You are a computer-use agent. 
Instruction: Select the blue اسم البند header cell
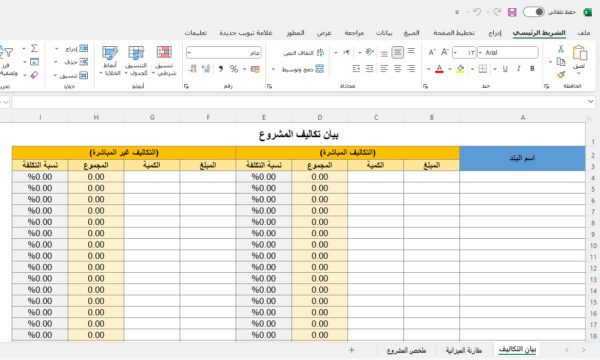tap(522, 158)
